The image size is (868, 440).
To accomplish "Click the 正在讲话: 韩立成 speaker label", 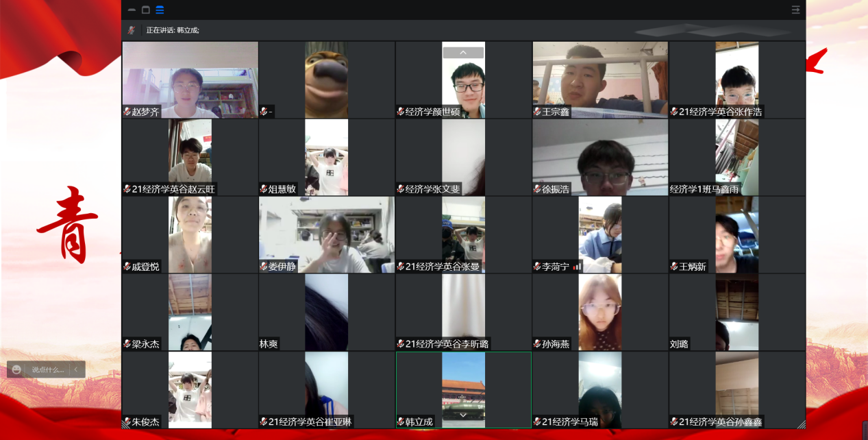I will pyautogui.click(x=173, y=30).
